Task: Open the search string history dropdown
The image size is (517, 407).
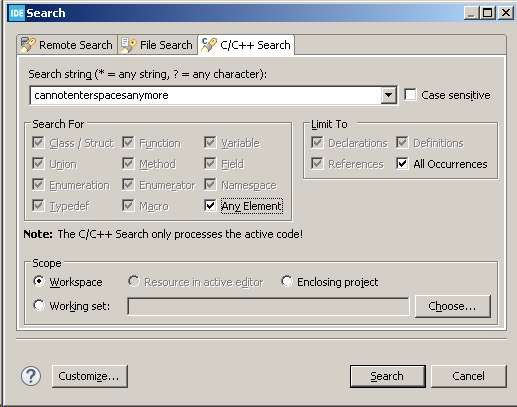Action: (388, 95)
